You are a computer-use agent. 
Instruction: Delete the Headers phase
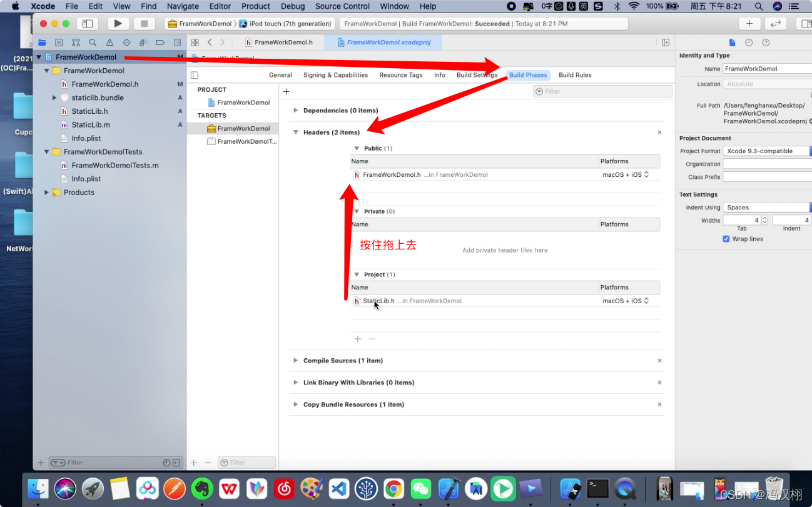[659, 133]
